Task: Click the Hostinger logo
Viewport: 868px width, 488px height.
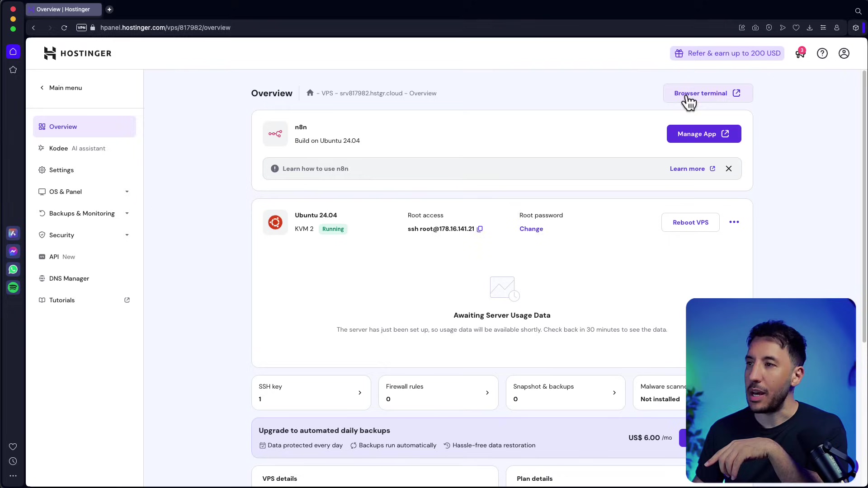Action: (77, 53)
